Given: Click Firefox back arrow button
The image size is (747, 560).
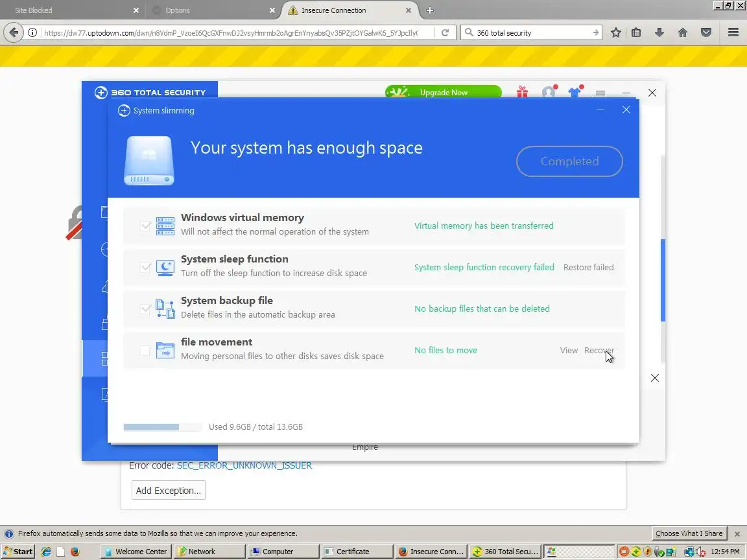Looking at the screenshot, I should (14, 32).
